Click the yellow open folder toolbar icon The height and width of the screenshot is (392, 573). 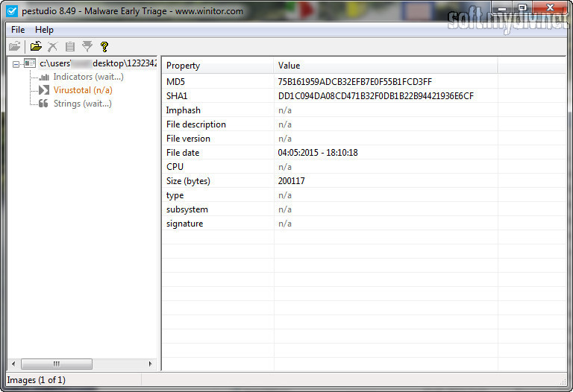(36, 46)
